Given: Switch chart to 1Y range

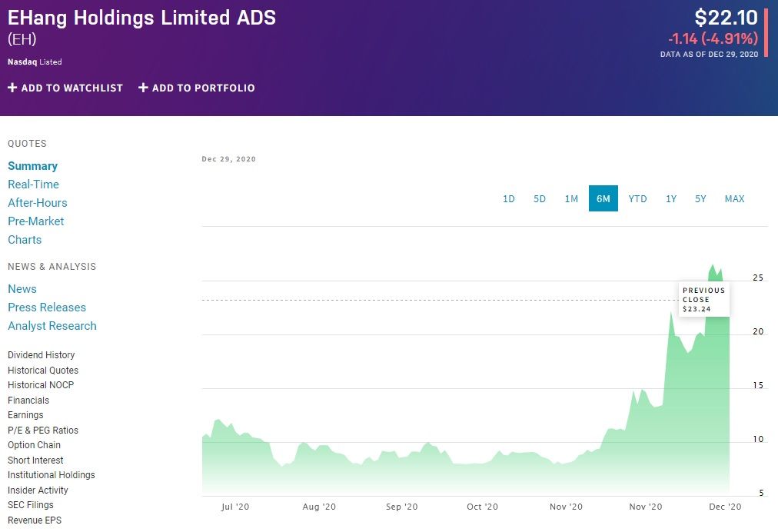Looking at the screenshot, I should coord(671,198).
